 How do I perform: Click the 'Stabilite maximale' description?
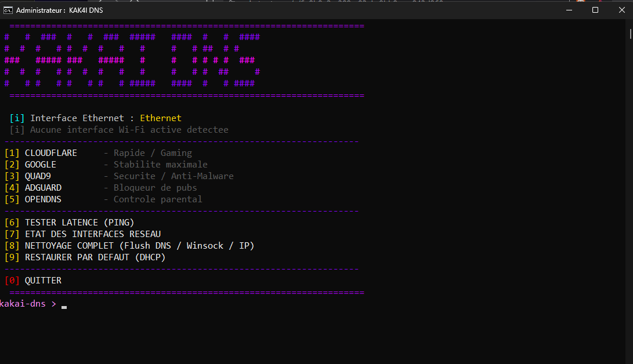[161, 165]
